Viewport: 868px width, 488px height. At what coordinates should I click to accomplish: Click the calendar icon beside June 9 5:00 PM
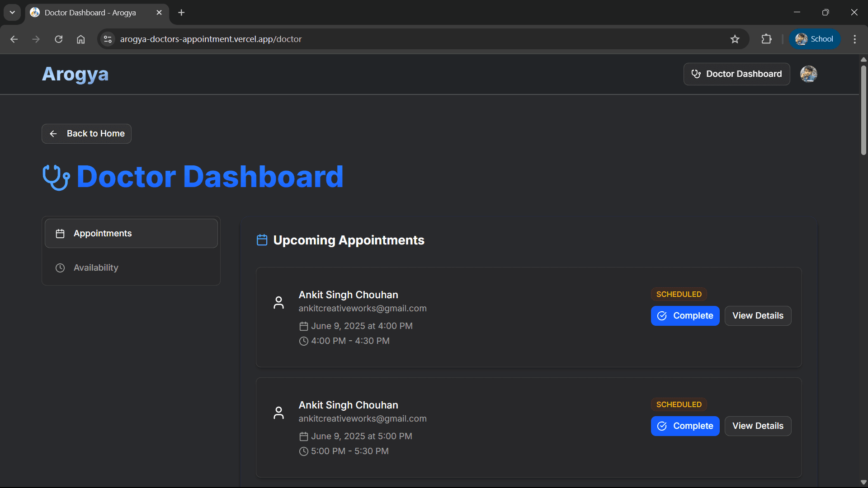304,436
